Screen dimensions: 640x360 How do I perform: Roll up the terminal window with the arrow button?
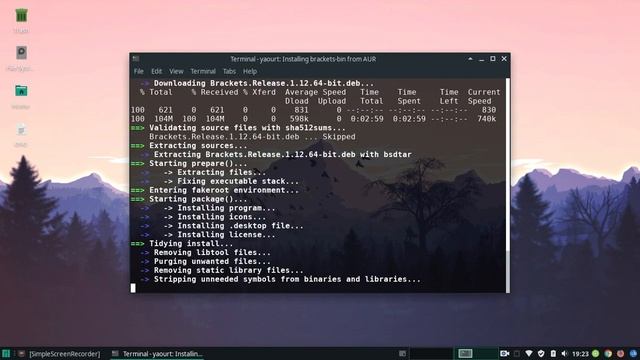(x=470, y=59)
